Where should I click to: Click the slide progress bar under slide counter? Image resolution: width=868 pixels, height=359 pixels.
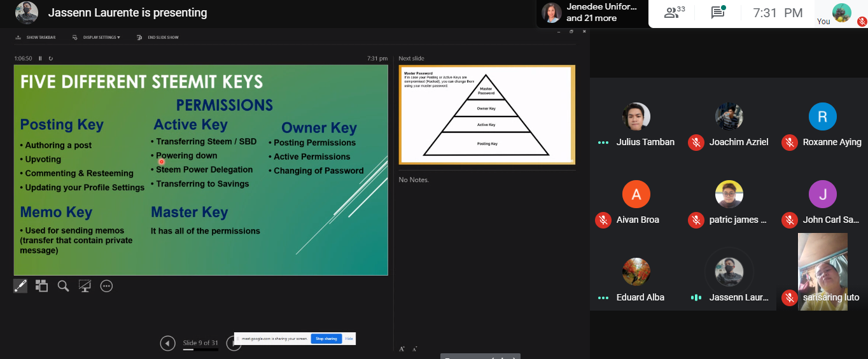tap(200, 349)
